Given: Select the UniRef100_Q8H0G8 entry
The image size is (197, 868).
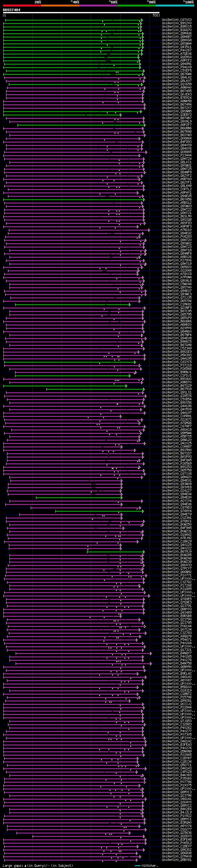Looking at the screenshot, I should pyautogui.click(x=177, y=40).
